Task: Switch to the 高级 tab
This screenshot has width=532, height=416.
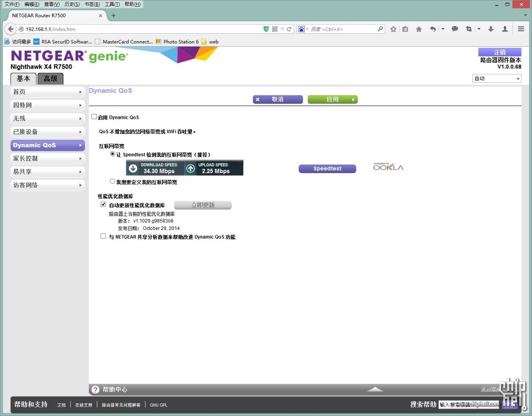Action: tap(50, 79)
